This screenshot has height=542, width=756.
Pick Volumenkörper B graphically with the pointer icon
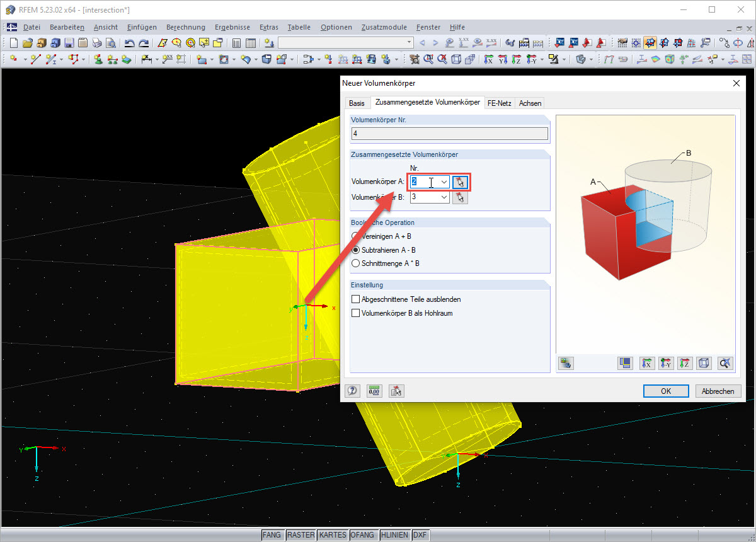(460, 197)
